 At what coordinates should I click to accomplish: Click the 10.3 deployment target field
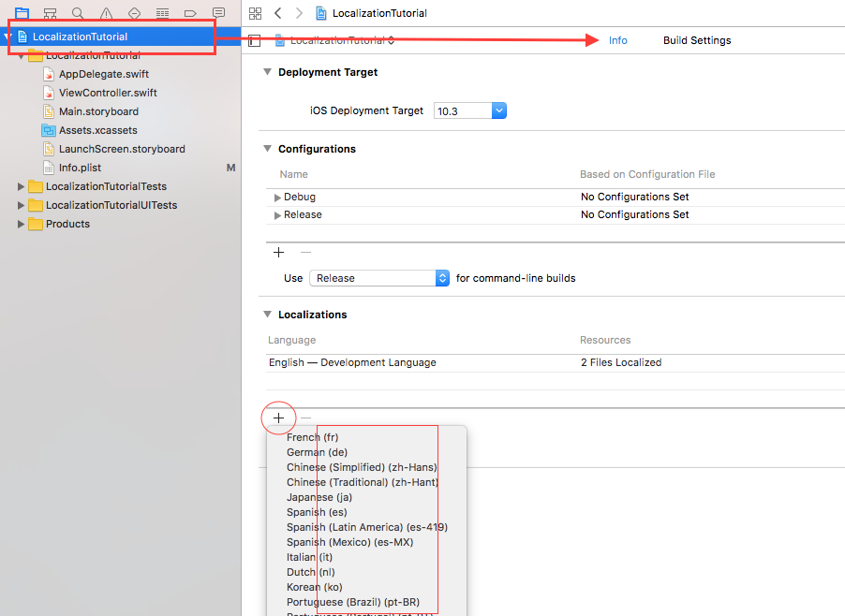[x=463, y=110]
